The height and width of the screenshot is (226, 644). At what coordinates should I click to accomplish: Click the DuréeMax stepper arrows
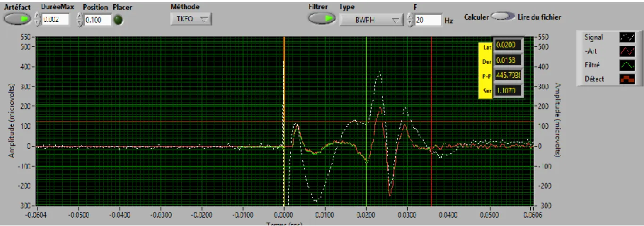[x=38, y=19]
